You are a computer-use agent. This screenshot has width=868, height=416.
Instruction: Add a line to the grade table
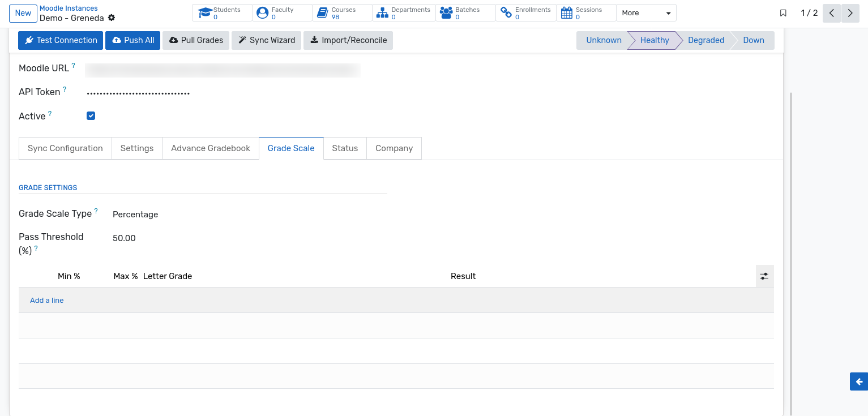click(47, 301)
